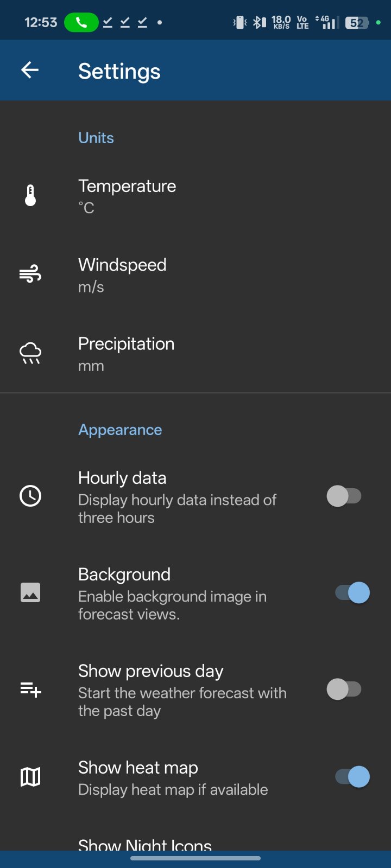Open the Temperature unit picker
The width and height of the screenshot is (391, 868).
[x=127, y=196]
